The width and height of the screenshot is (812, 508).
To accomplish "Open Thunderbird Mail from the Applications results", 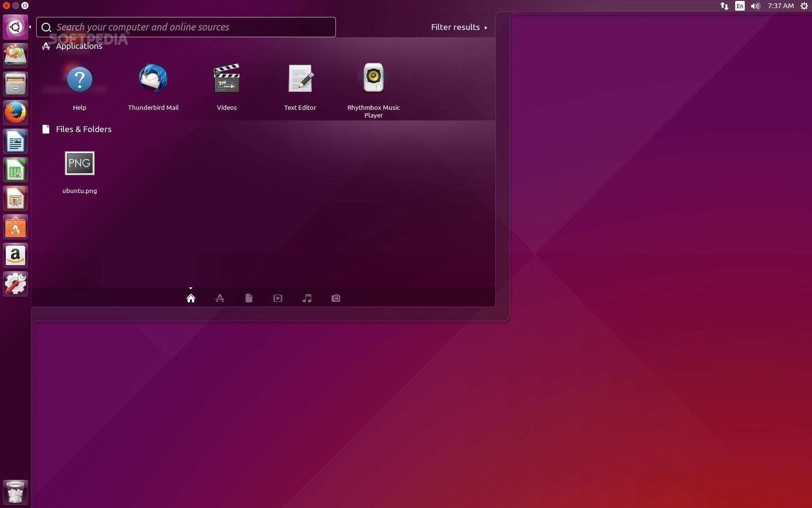I will point(153,79).
